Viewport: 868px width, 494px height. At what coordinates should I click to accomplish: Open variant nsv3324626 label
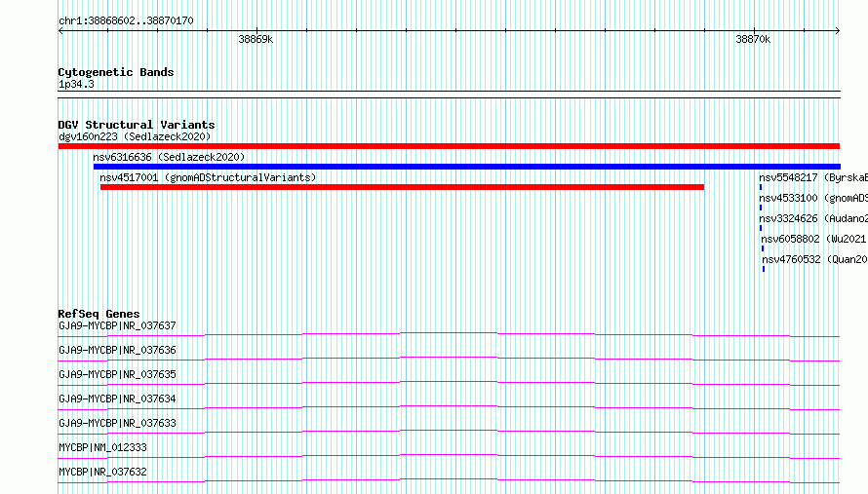pyautogui.click(x=813, y=218)
